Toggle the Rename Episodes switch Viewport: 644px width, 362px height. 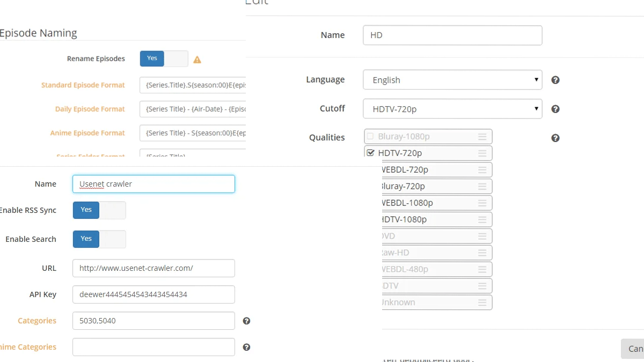point(164,58)
